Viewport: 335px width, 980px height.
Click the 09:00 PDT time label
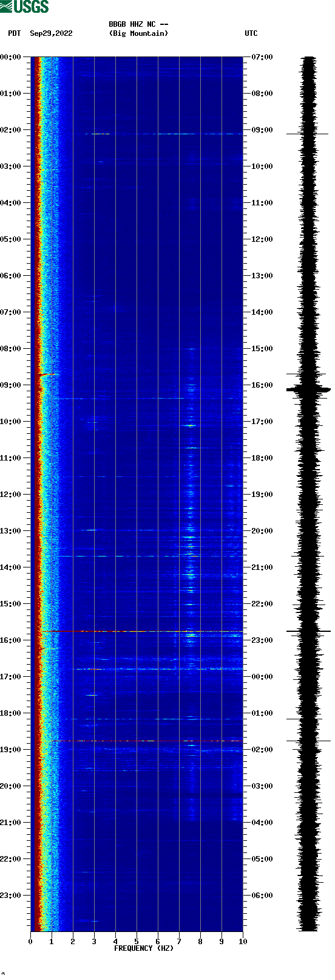tap(11, 385)
